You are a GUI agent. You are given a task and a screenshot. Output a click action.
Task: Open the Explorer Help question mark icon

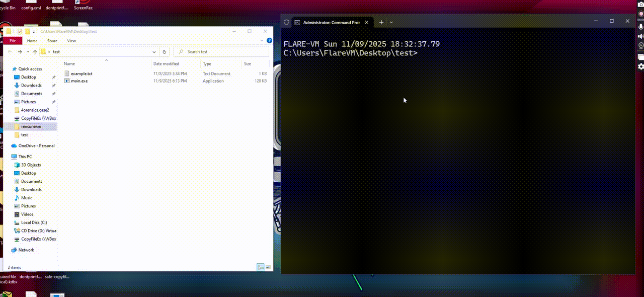pos(270,41)
